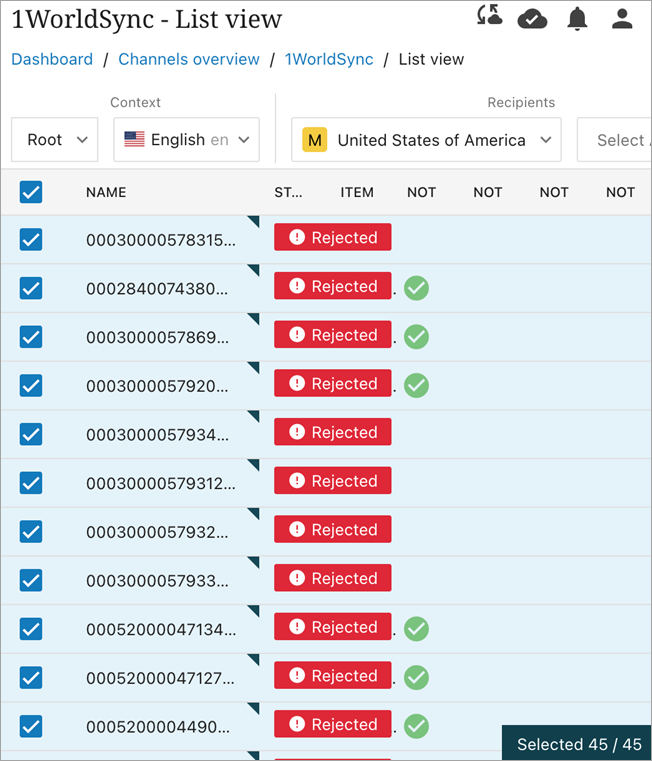Open the Root context dropdown
The width and height of the screenshot is (652, 761).
[x=55, y=140]
